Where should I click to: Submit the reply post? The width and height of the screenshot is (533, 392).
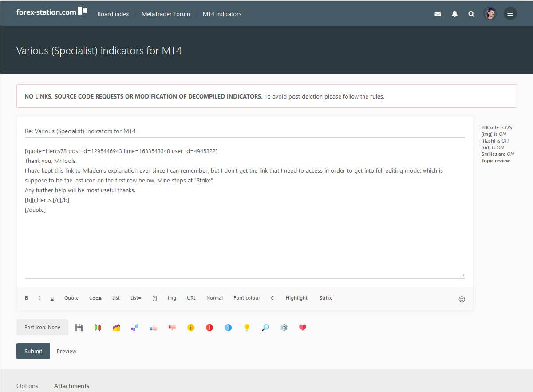(x=33, y=351)
